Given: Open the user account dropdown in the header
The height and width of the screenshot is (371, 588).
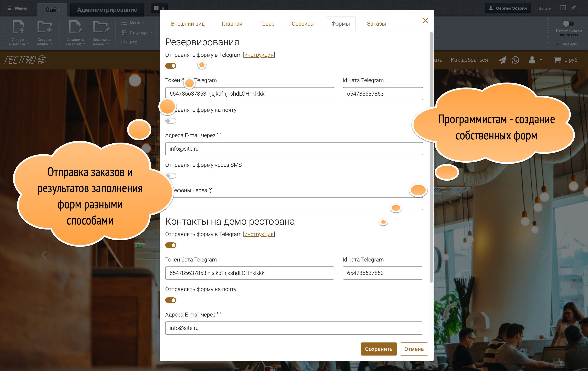Looking at the screenshot, I should pos(535,60).
